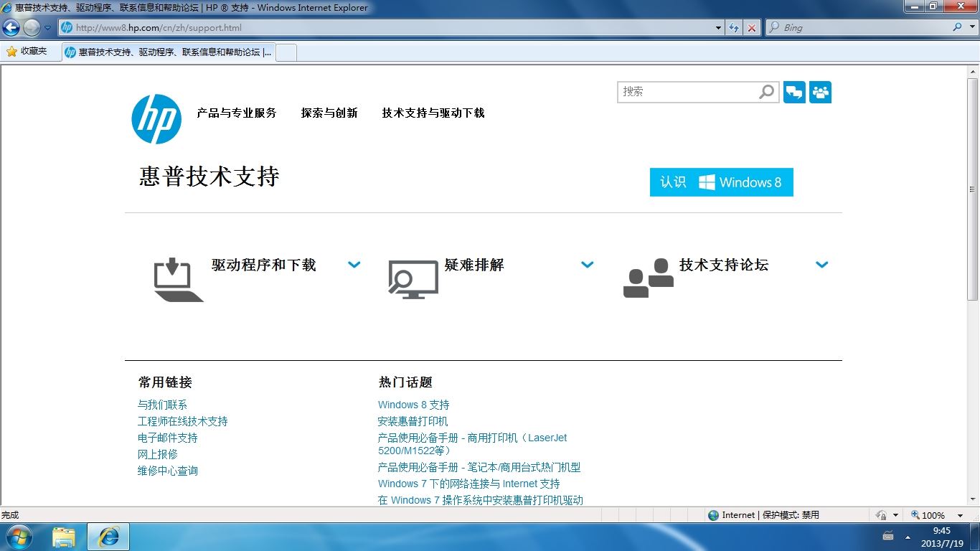The height and width of the screenshot is (551, 980).
Task: Go forward with the browser Forward arrow
Action: pos(32,28)
